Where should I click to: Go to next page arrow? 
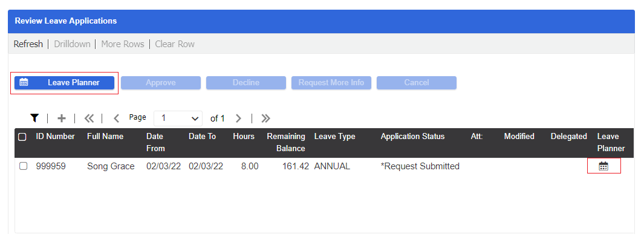(x=238, y=118)
